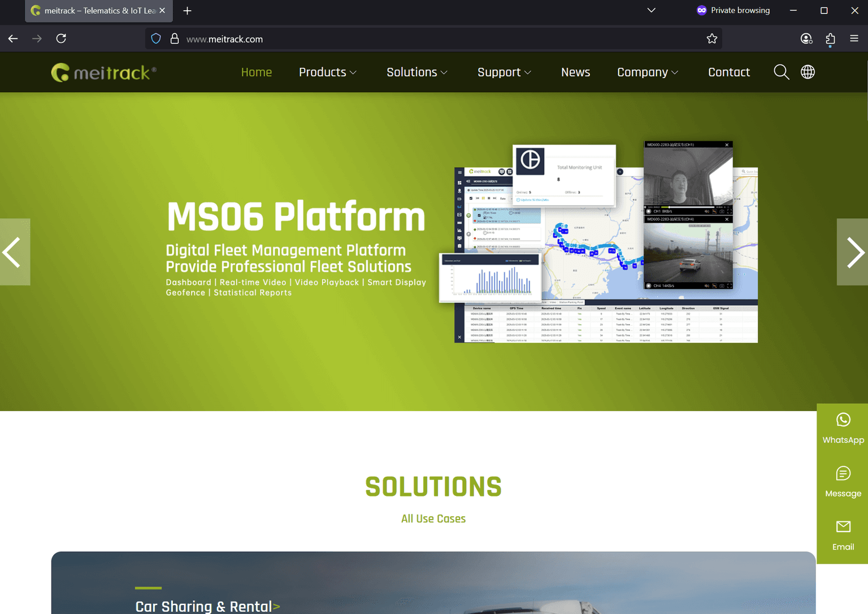Image resolution: width=868 pixels, height=614 pixels.
Task: Go to the News page
Action: [x=575, y=72]
